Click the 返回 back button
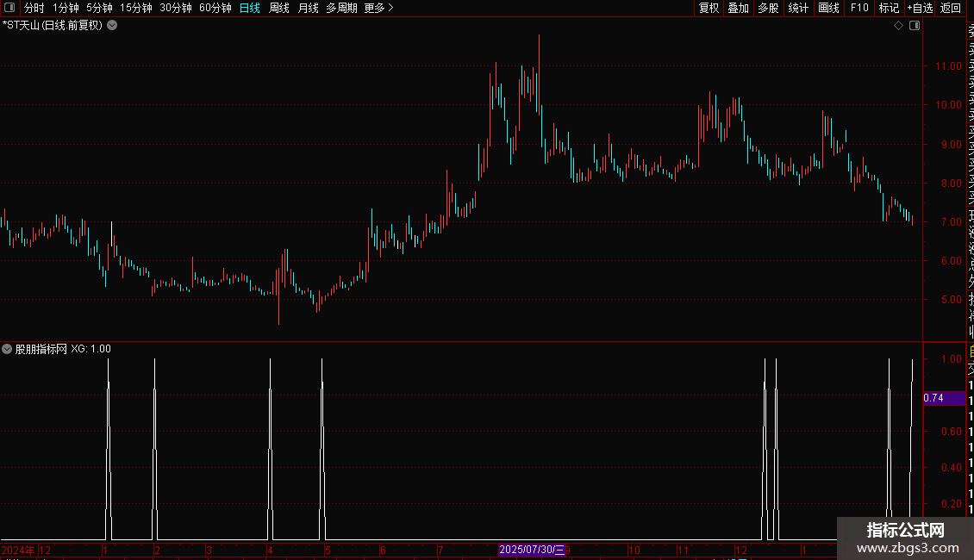Screen dimensions: 974x560 click(951, 8)
